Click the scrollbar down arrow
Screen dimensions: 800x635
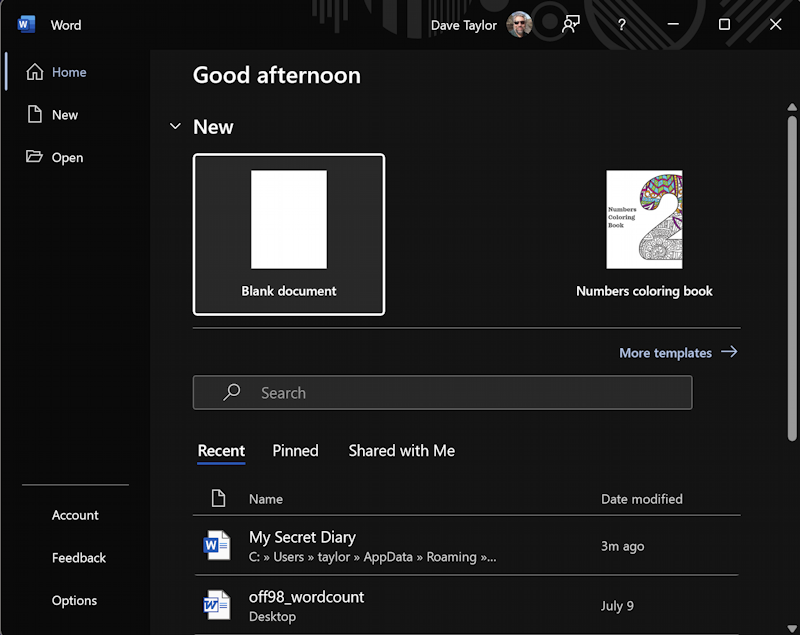tap(792, 628)
